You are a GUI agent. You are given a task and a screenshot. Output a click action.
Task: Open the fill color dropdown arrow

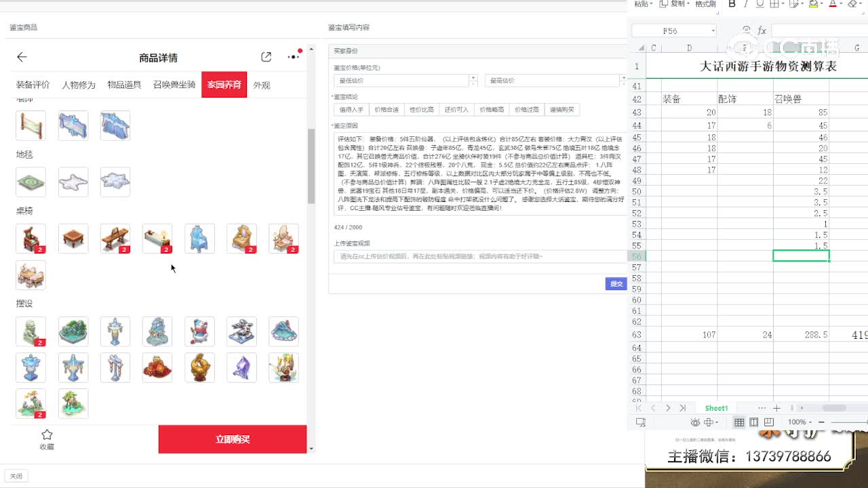click(822, 4)
